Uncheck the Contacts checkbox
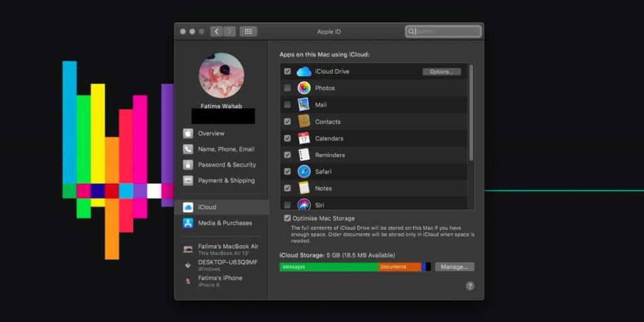The image size is (644, 322). coord(287,121)
